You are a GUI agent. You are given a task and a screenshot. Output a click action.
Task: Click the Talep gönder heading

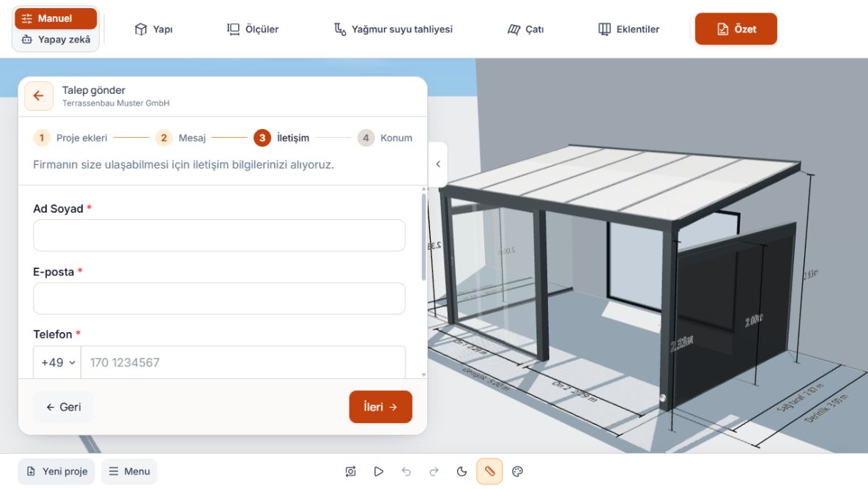[x=94, y=90]
